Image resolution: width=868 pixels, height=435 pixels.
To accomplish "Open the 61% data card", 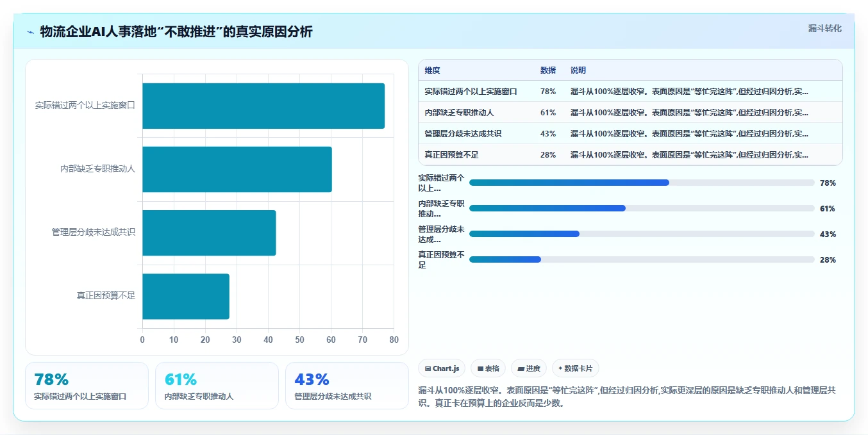I will [x=217, y=386].
